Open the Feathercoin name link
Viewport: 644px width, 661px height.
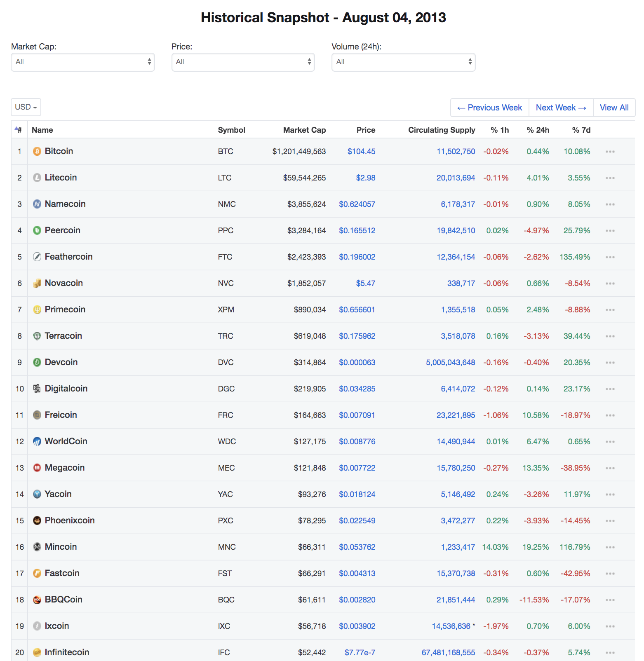(x=68, y=257)
